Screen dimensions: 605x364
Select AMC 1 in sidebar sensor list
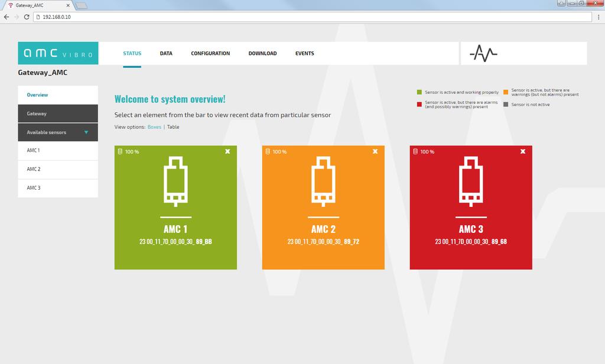click(58, 151)
